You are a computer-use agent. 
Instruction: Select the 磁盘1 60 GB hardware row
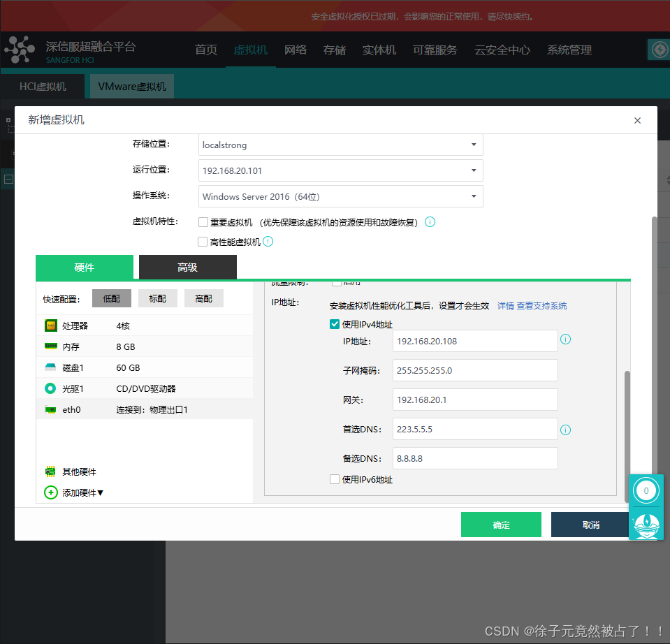point(145,367)
